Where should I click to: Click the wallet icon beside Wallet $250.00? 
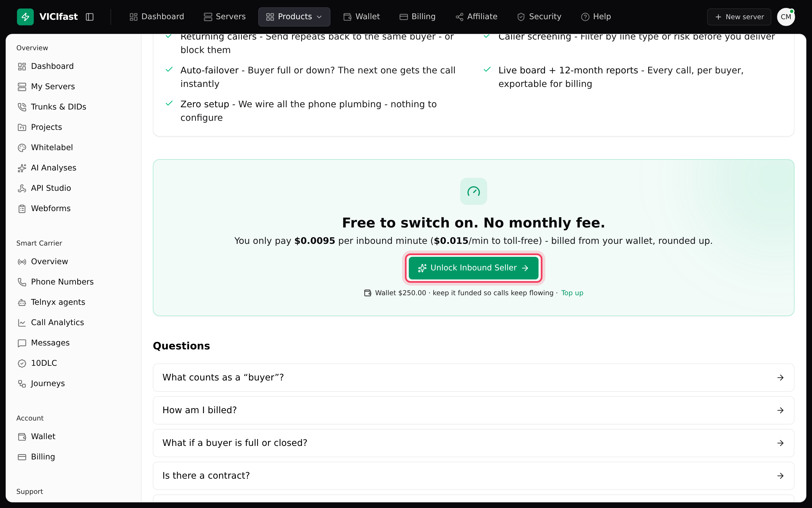coord(368,293)
